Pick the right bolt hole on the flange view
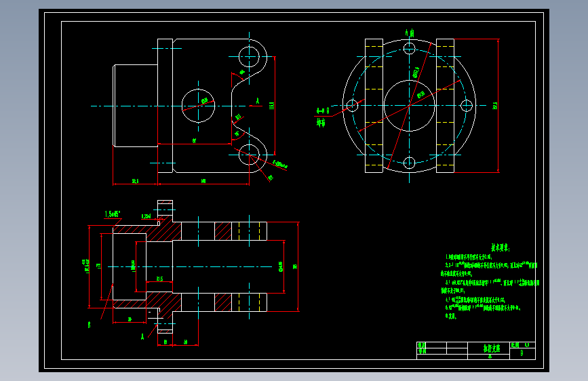Screen dimensions: 588x381 pyautogui.click(x=467, y=106)
